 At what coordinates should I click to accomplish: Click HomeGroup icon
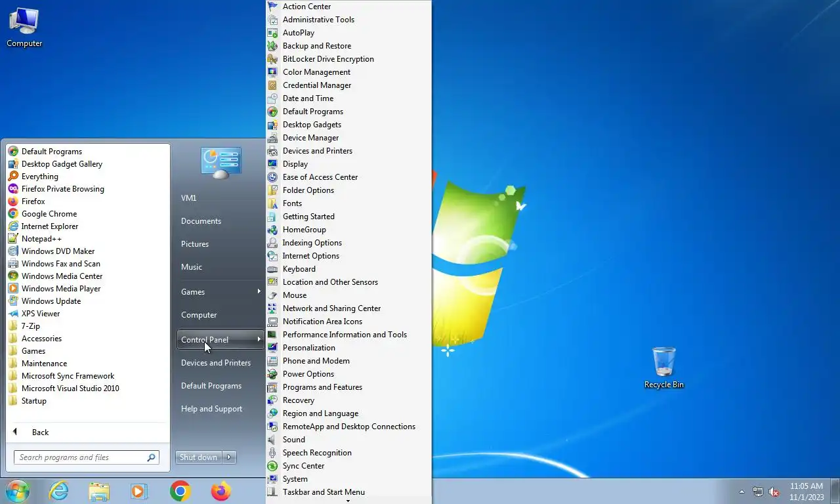tap(272, 230)
